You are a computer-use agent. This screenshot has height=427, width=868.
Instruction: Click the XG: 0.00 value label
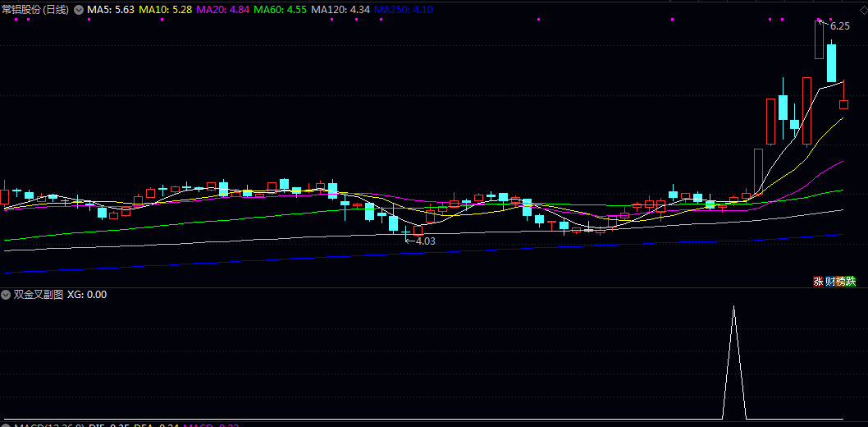(x=87, y=295)
